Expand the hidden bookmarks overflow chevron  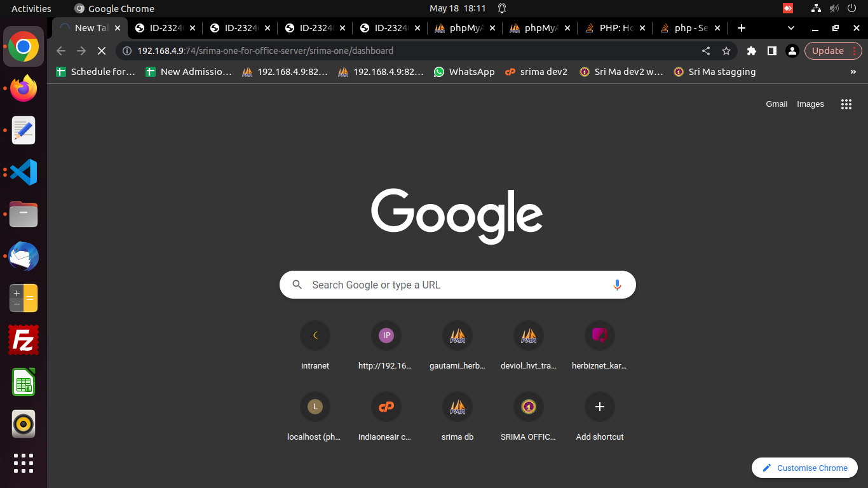(853, 72)
